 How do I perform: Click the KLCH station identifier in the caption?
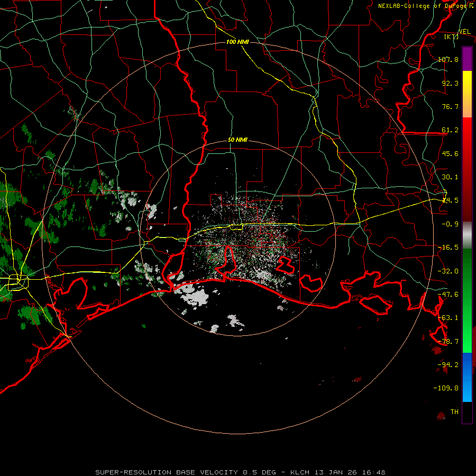(x=300, y=472)
